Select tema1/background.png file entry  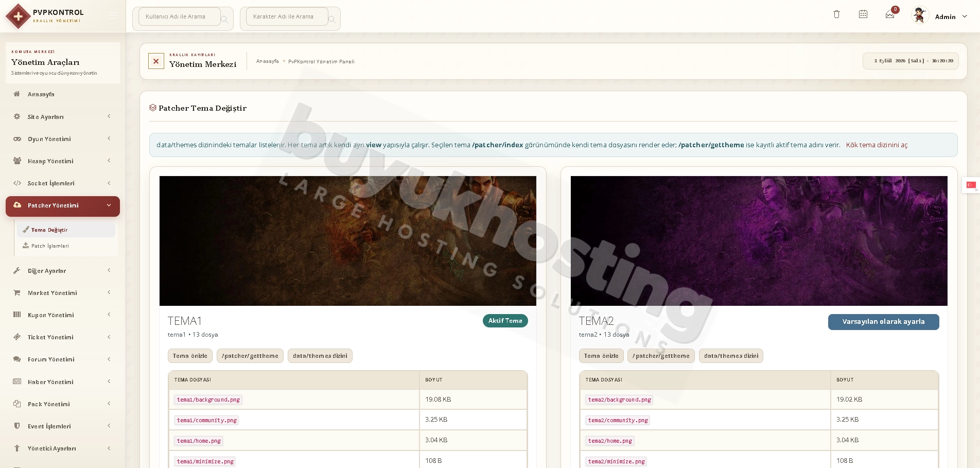(x=208, y=400)
